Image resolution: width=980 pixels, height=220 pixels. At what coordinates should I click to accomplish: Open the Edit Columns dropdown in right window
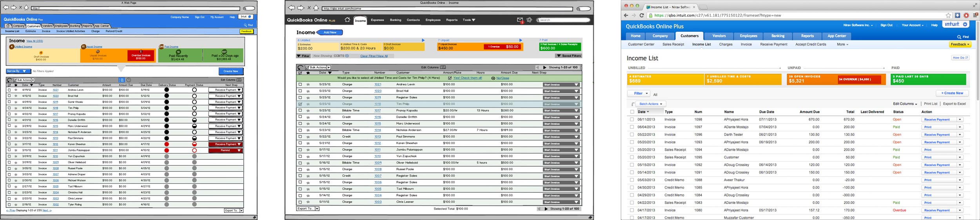click(905, 104)
